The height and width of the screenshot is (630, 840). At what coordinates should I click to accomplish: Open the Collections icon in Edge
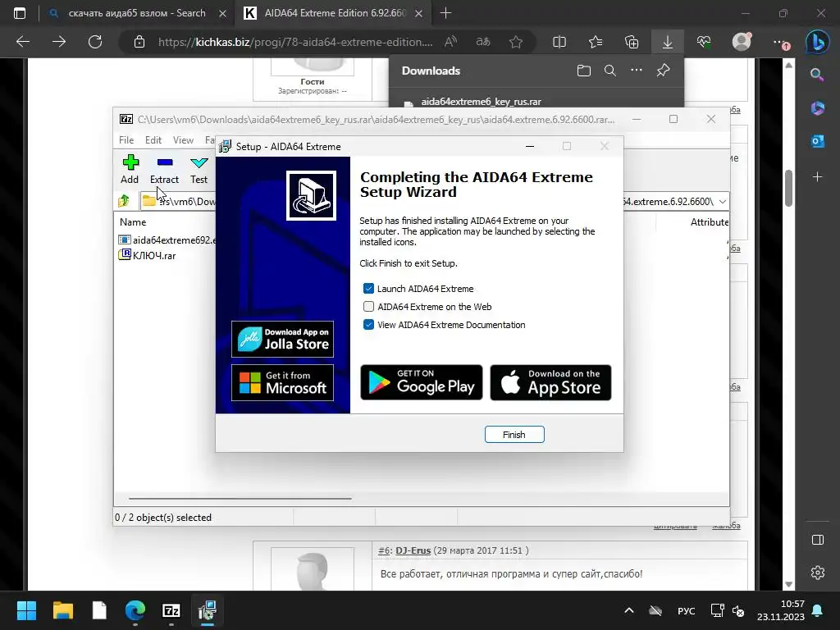coord(632,42)
